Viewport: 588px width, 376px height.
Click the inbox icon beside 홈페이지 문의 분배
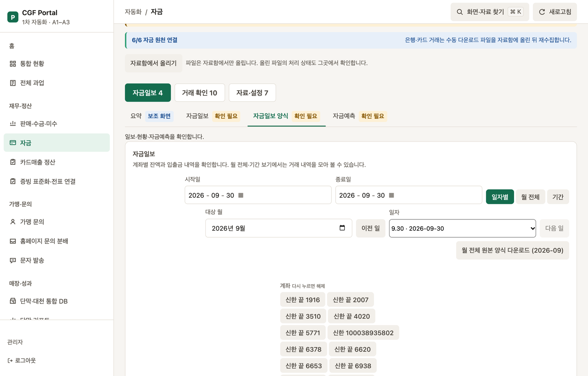13,241
